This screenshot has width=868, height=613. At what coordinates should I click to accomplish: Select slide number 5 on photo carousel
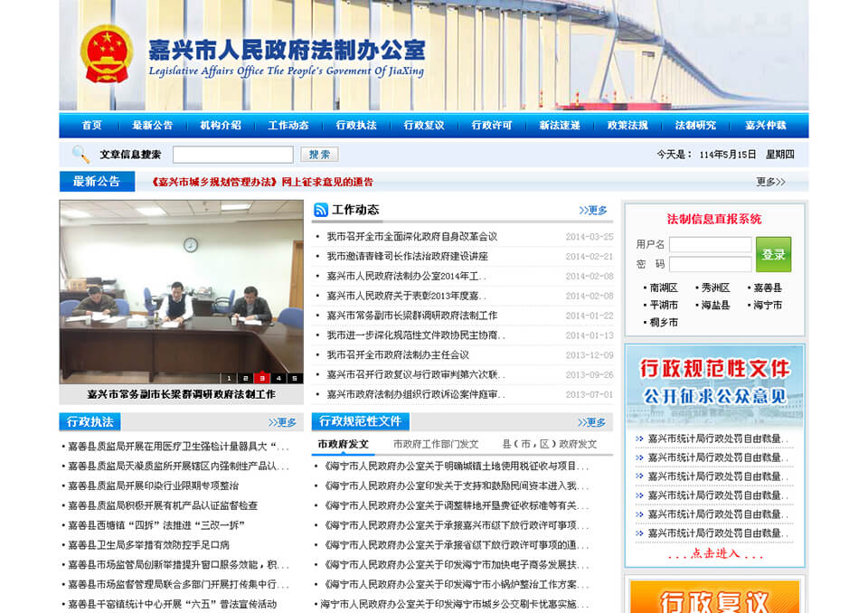[295, 378]
